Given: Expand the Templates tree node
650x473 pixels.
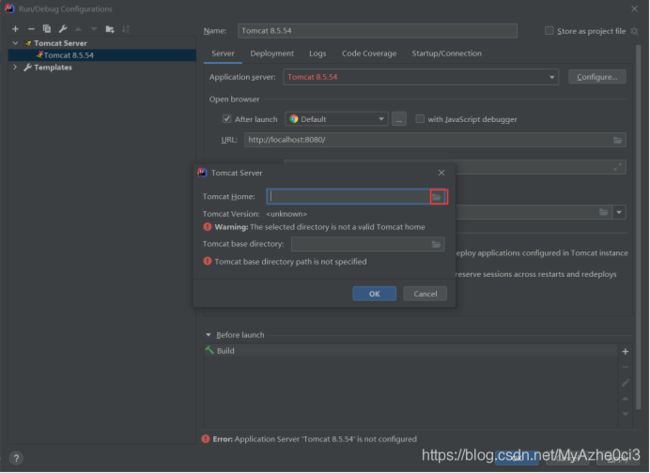Looking at the screenshot, I should click(x=15, y=67).
